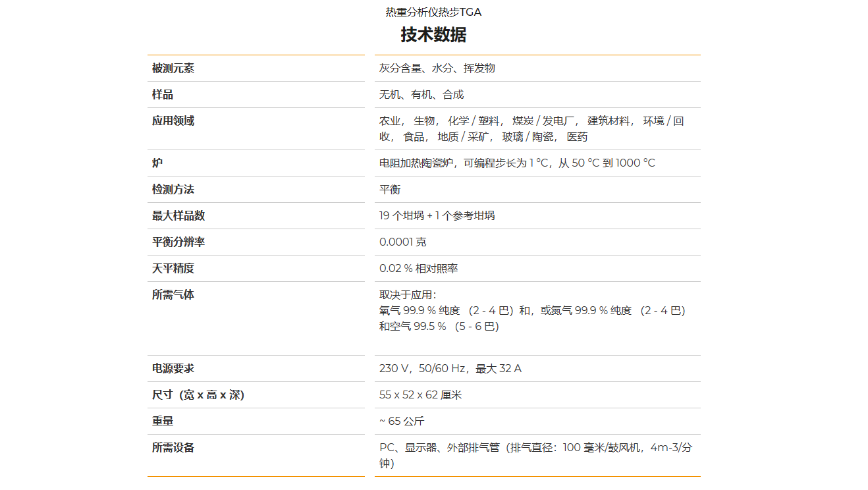Click the 平衡分辨率 label

pos(178,242)
